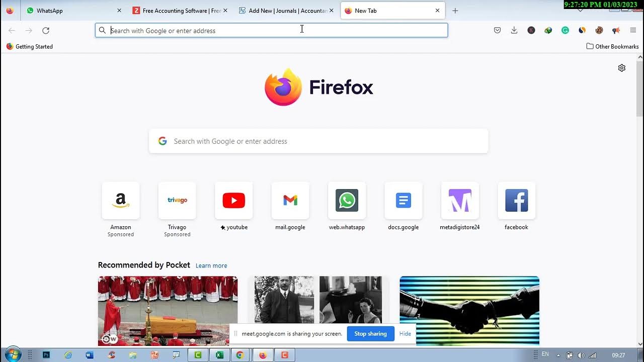Click the Firefox taskbar button
Image resolution: width=644 pixels, height=362 pixels.
pos(263,355)
